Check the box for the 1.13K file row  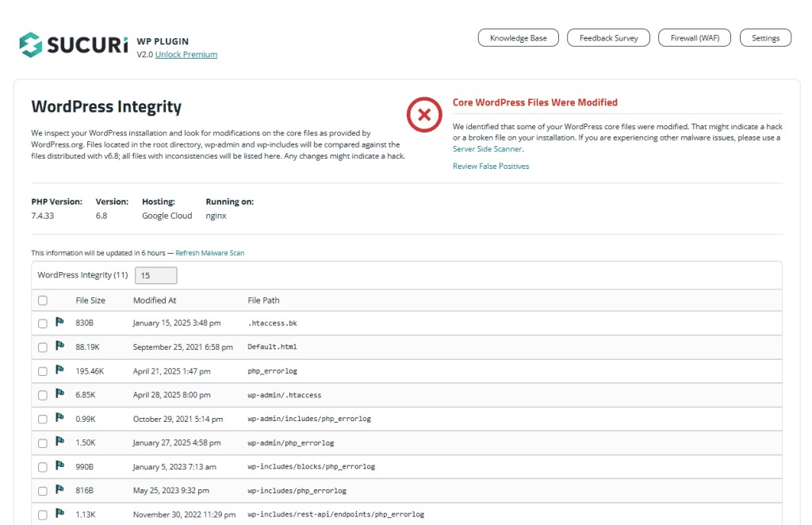(x=43, y=515)
